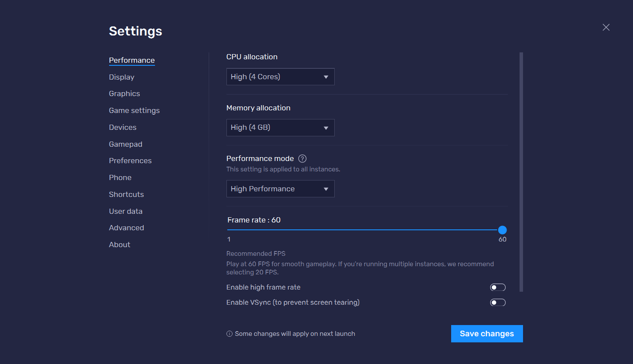Screen dimensions: 633x364
Task: Click the 'Recommended FPS' text
Action: click(256, 254)
